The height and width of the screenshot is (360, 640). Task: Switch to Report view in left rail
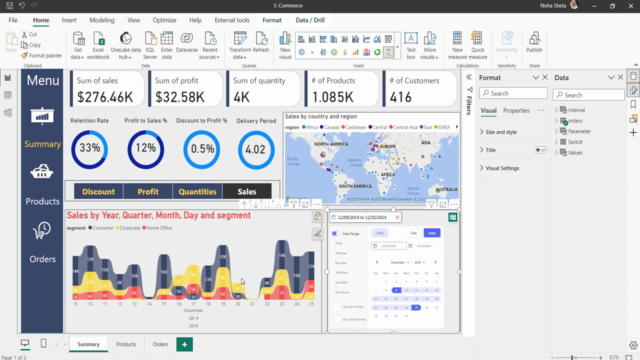[8, 78]
